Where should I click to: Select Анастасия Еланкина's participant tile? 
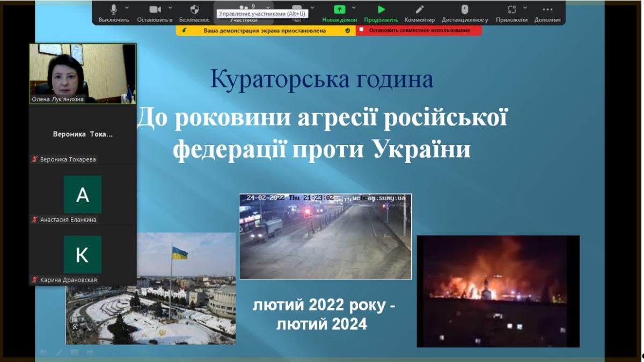pos(83,194)
